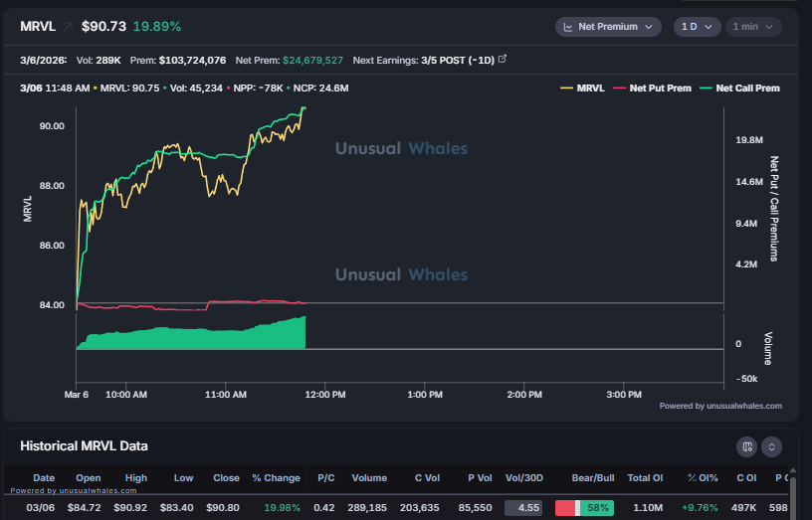This screenshot has height=520, width=812.
Task: Click the external link icon beside Next Earnings
Action: click(x=502, y=60)
